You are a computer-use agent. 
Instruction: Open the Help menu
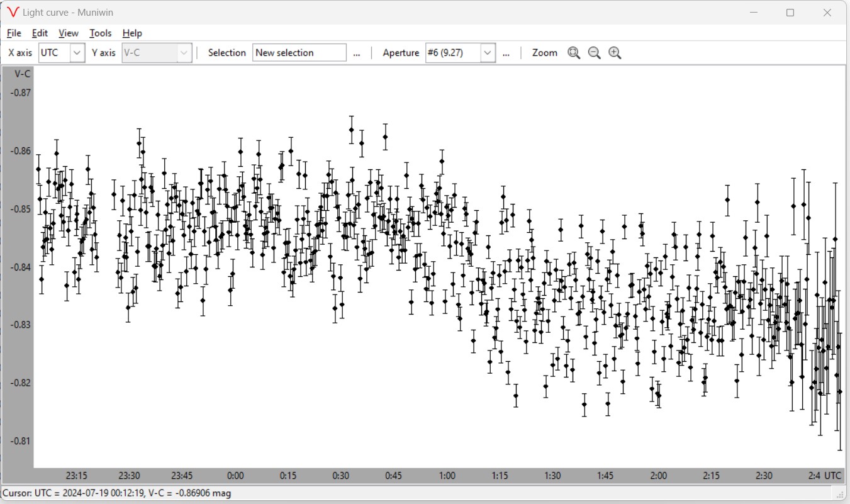(x=132, y=33)
